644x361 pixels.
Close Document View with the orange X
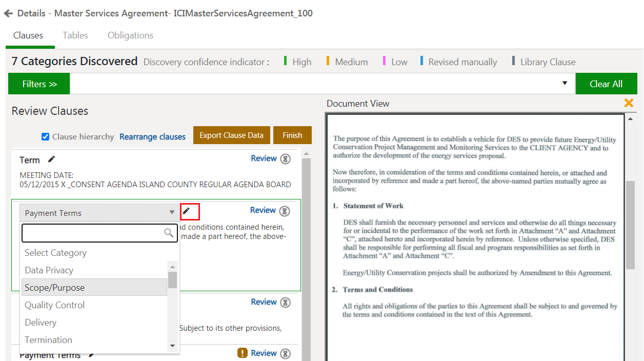[x=629, y=103]
